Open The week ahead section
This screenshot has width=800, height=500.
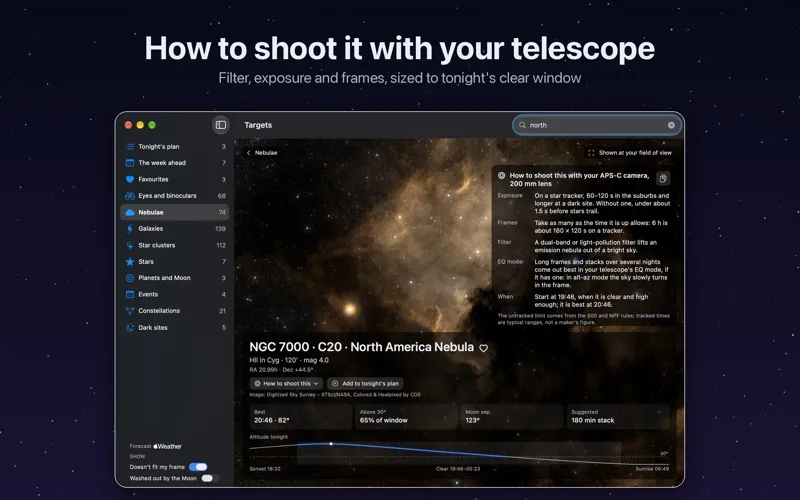175,163
